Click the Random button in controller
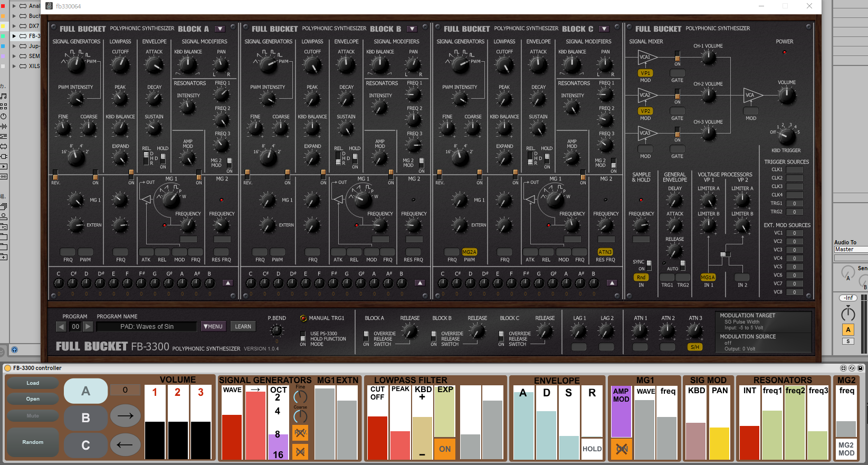 tap(33, 442)
